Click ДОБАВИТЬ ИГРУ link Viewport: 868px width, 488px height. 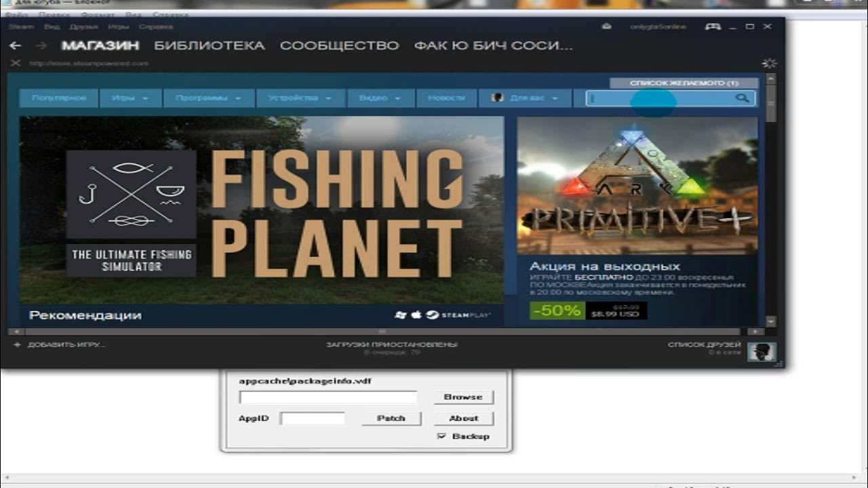[66, 344]
